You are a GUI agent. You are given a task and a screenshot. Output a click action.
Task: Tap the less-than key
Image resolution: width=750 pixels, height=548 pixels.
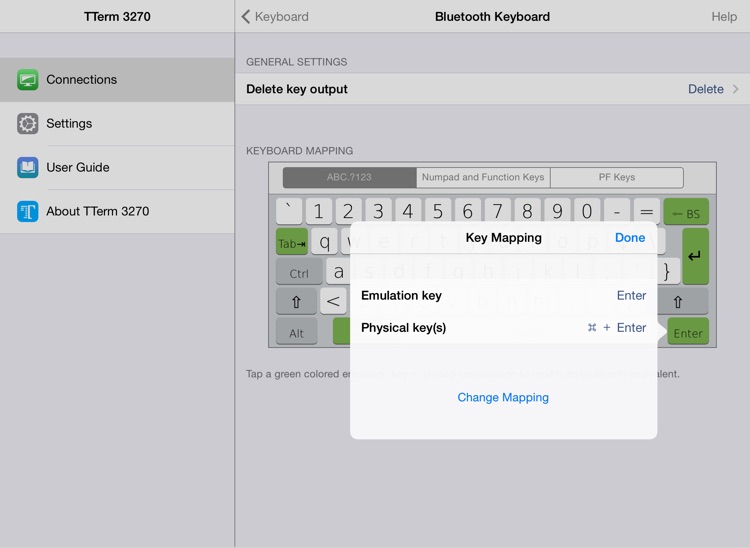tap(333, 301)
